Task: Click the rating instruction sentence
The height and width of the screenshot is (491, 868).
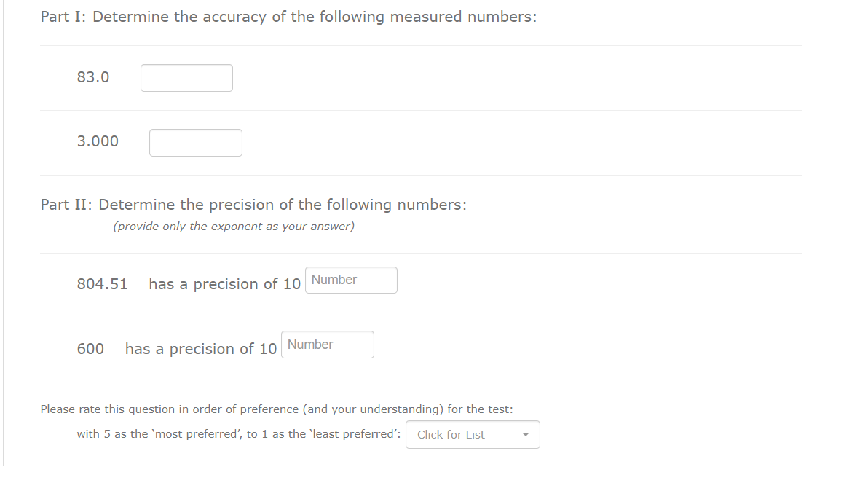Action: click(x=277, y=409)
